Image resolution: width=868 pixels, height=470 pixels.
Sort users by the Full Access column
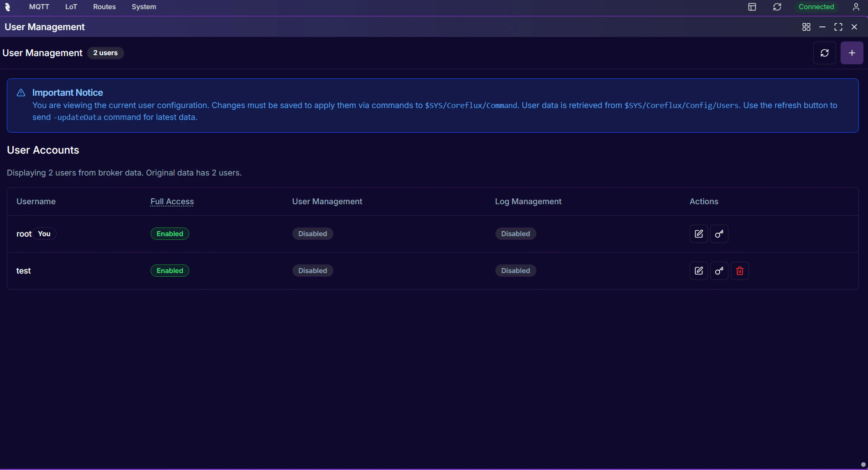coord(172,201)
